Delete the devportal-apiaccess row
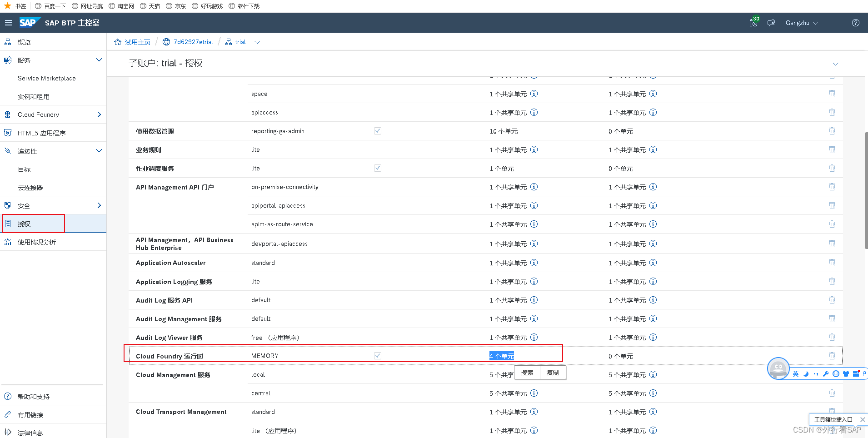The image size is (868, 438). 832,244
